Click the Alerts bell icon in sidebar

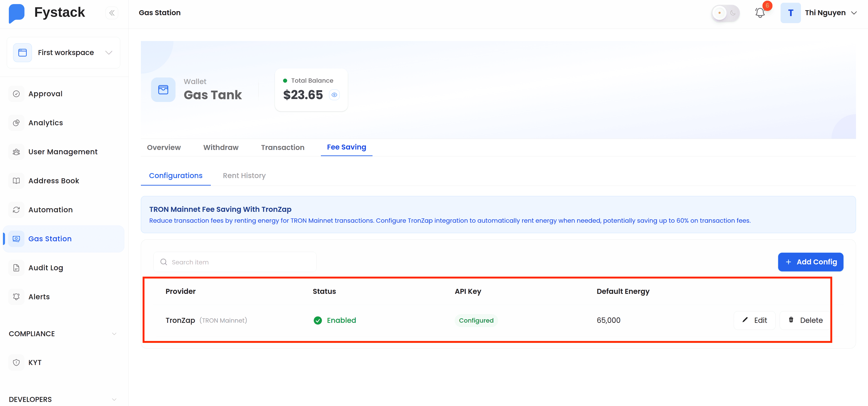coord(16,296)
